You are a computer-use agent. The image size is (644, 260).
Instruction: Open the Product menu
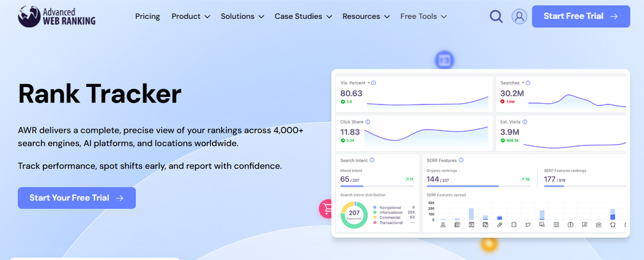[x=191, y=16]
